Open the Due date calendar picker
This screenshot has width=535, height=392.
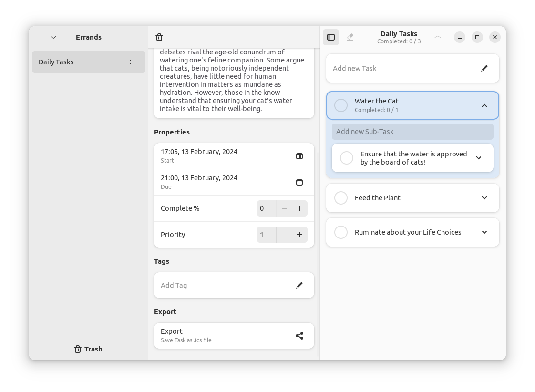point(299,182)
